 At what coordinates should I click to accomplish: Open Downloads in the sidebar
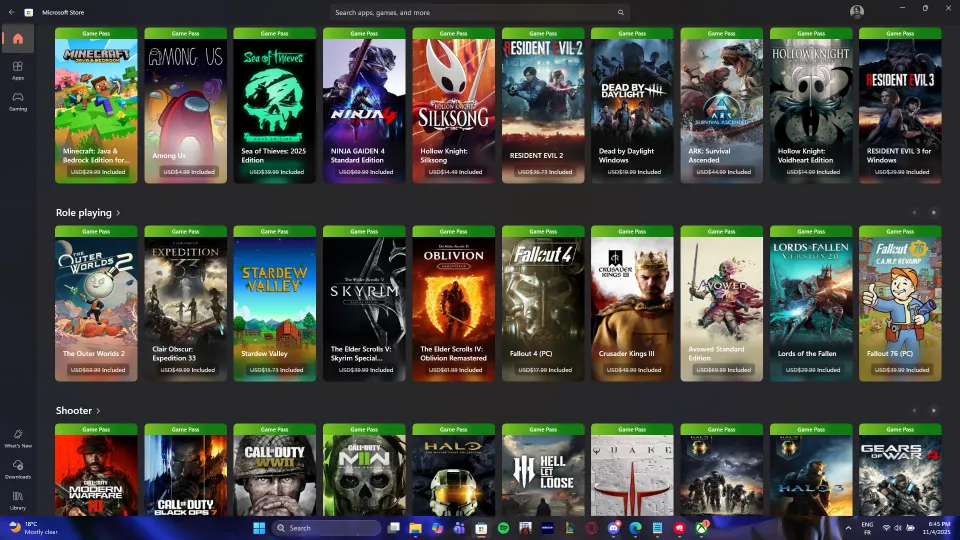pos(18,469)
